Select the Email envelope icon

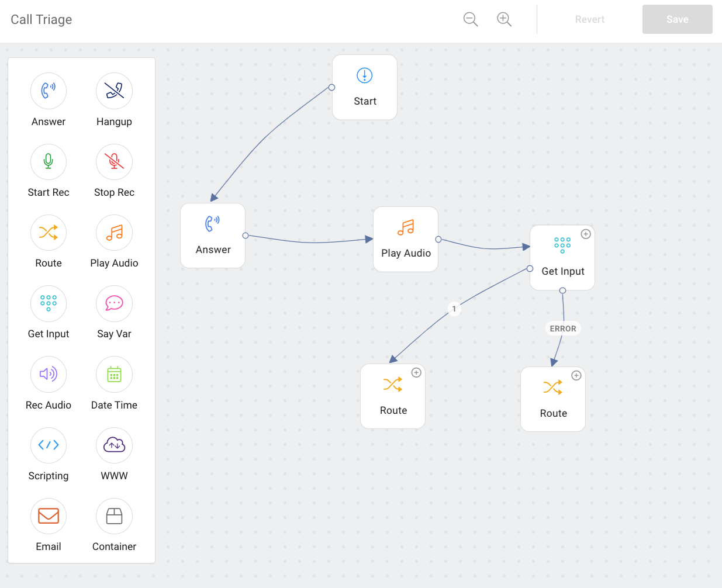click(x=49, y=516)
